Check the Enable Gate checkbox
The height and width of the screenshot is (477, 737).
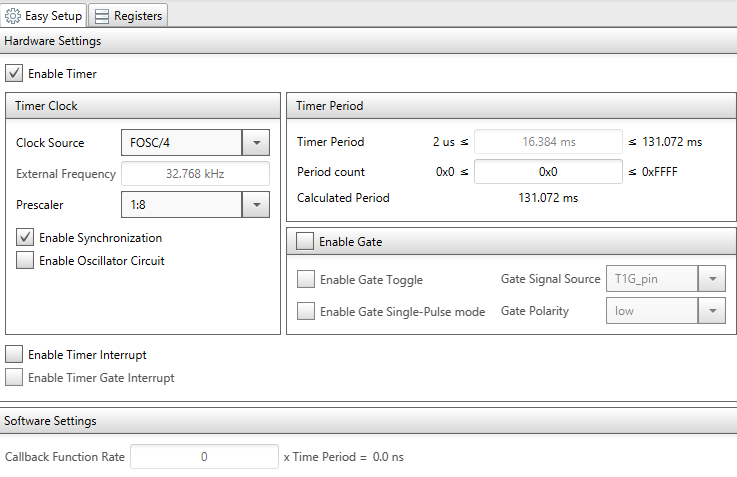305,241
